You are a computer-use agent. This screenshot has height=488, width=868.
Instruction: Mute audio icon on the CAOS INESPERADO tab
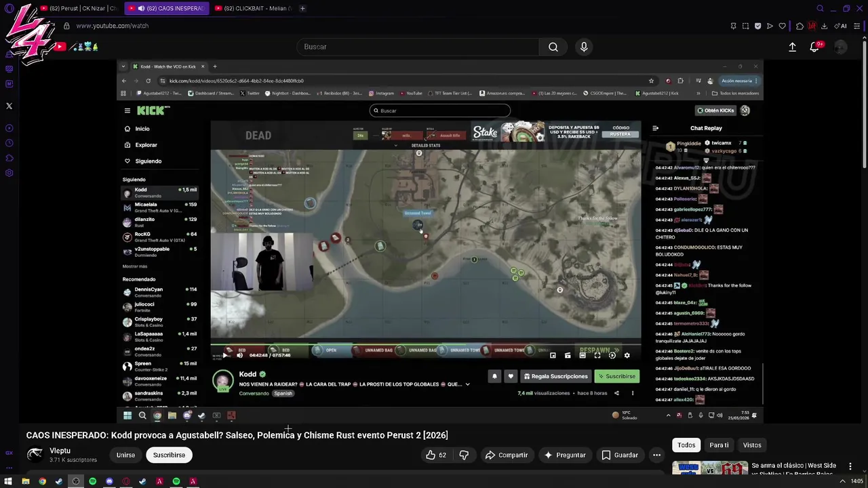(141, 8)
